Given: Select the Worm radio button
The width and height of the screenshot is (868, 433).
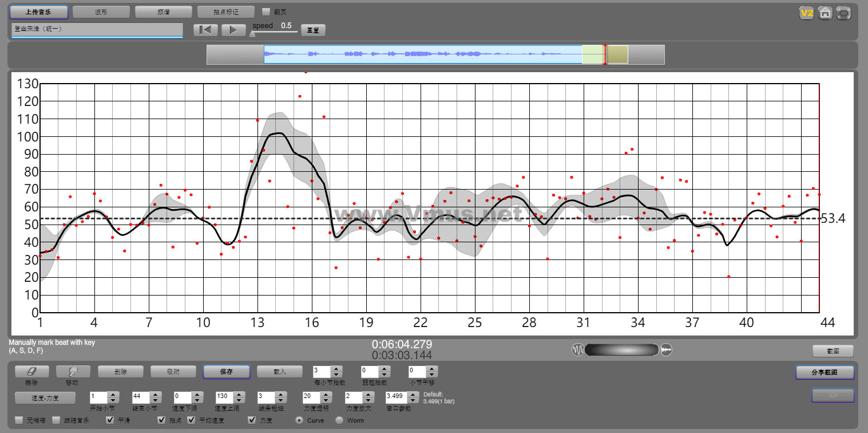Looking at the screenshot, I should point(339,420).
